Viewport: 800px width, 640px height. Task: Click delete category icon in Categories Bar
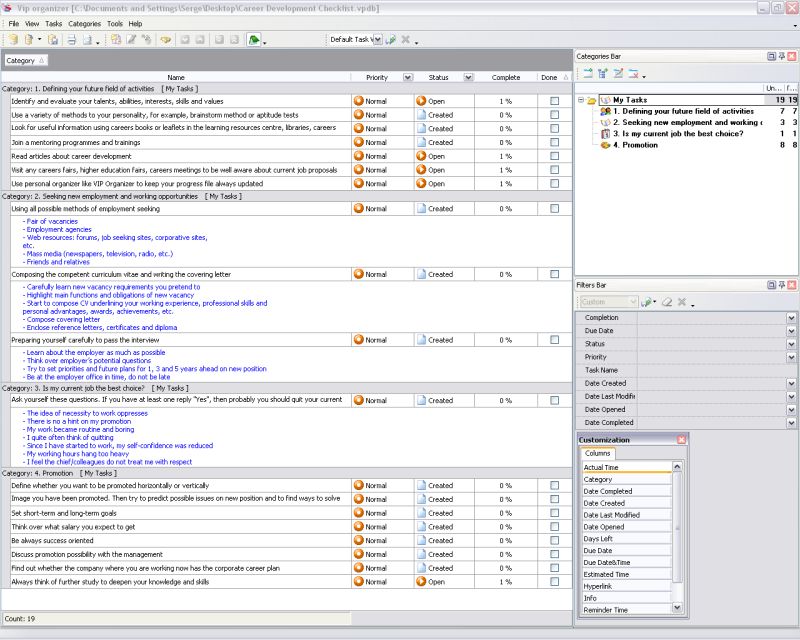633,73
